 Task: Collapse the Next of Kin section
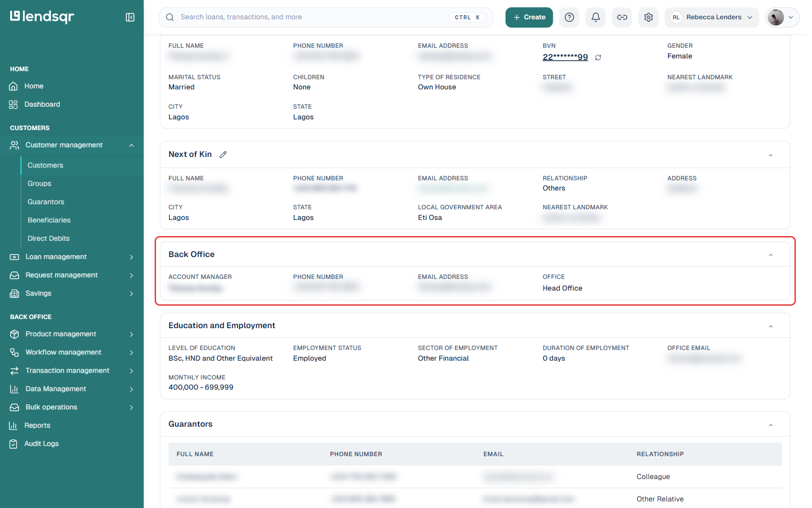(x=770, y=155)
